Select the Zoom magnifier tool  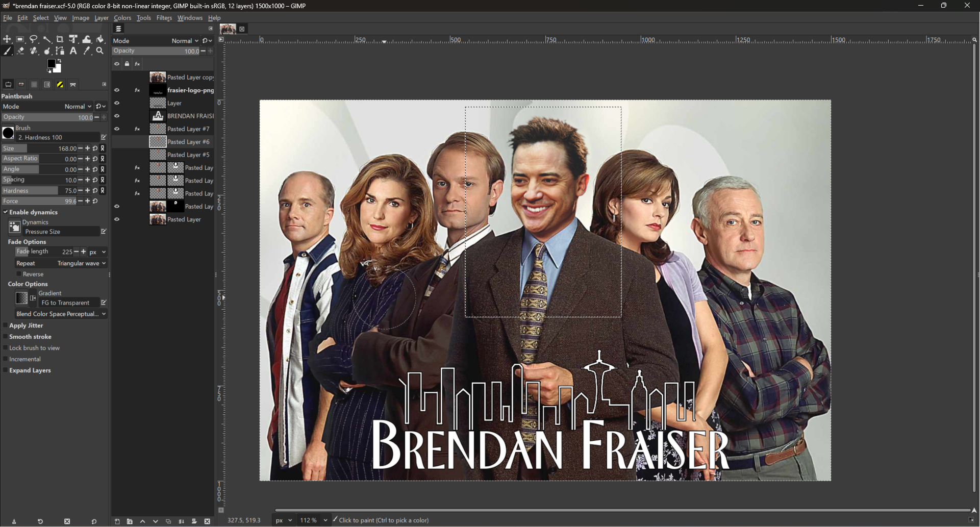(100, 51)
